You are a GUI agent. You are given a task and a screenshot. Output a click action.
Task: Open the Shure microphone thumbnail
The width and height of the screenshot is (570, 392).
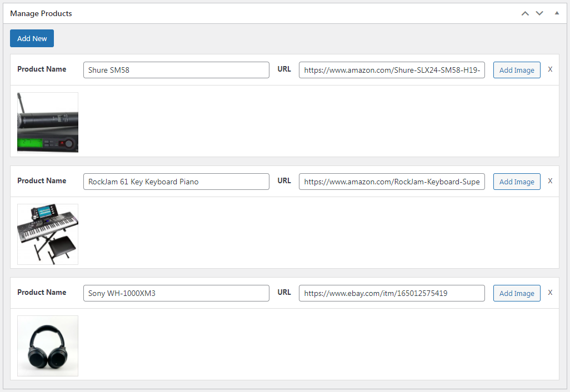(x=48, y=123)
